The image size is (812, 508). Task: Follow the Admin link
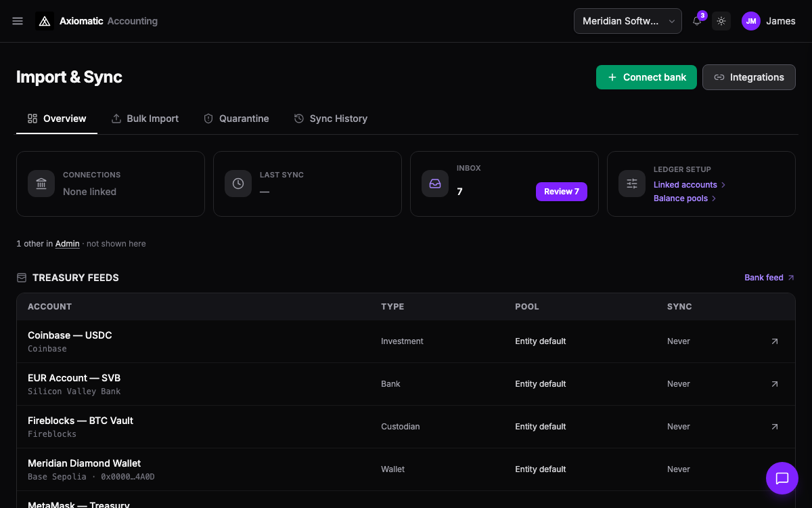(68, 244)
